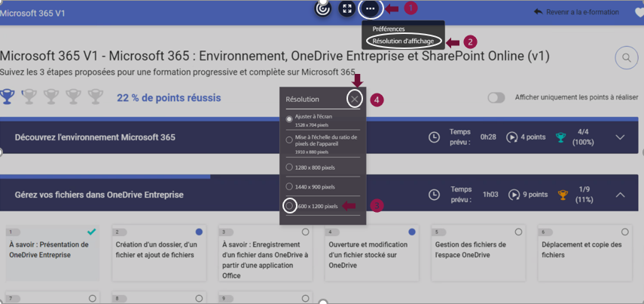Click the 22 % de points réussis text
The width and height of the screenshot is (644, 304).
tap(169, 98)
